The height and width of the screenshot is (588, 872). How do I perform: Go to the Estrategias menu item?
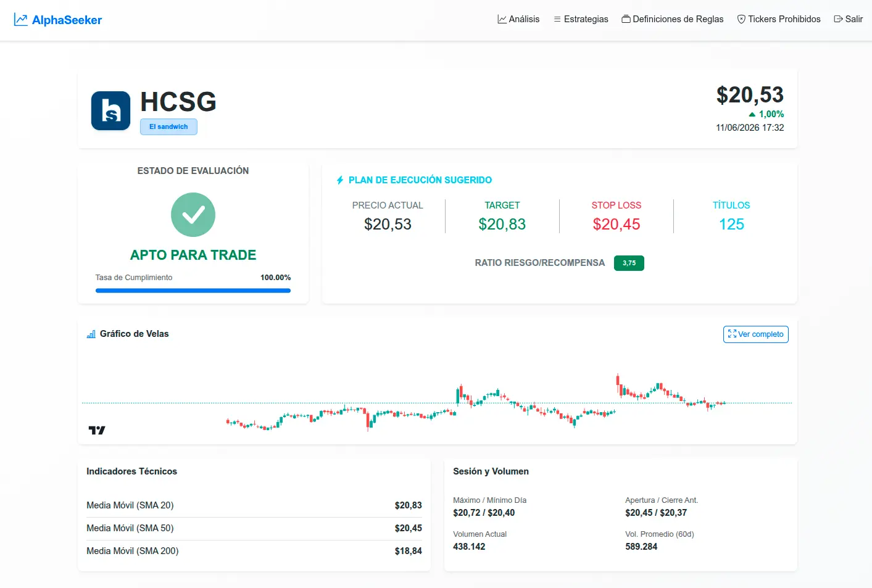click(x=581, y=19)
